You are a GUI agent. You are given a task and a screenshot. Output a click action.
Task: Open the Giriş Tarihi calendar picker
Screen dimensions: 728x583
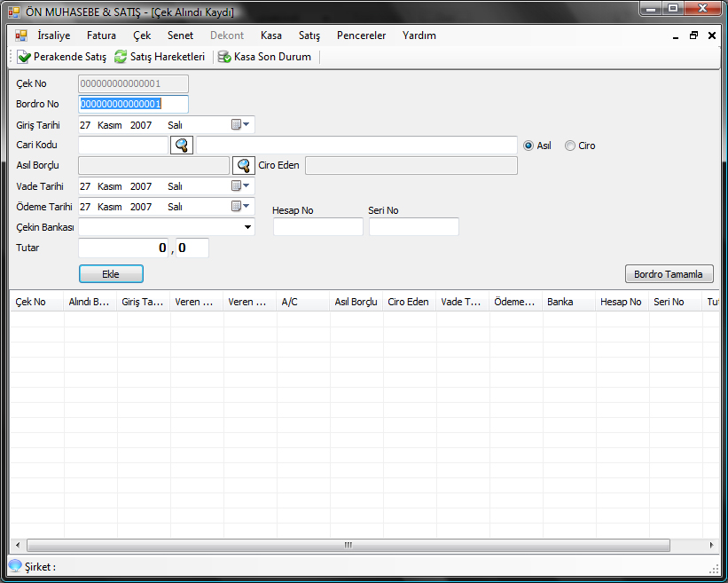point(240,125)
